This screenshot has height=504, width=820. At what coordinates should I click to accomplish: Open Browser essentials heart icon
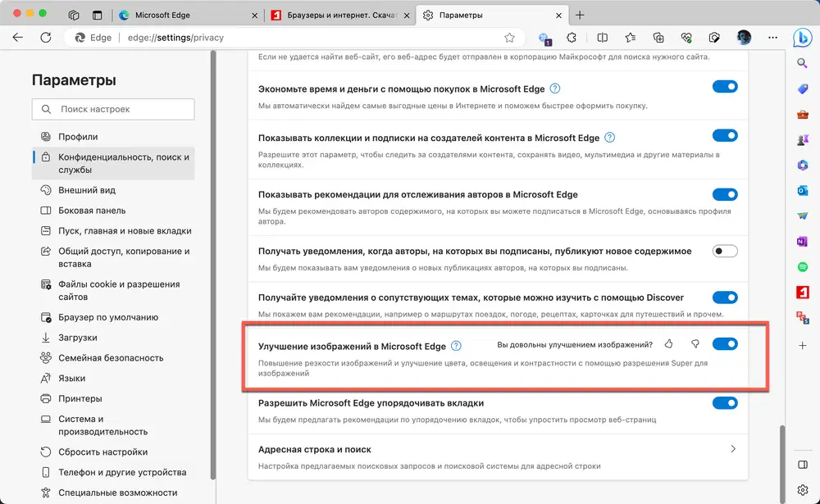[x=686, y=38]
